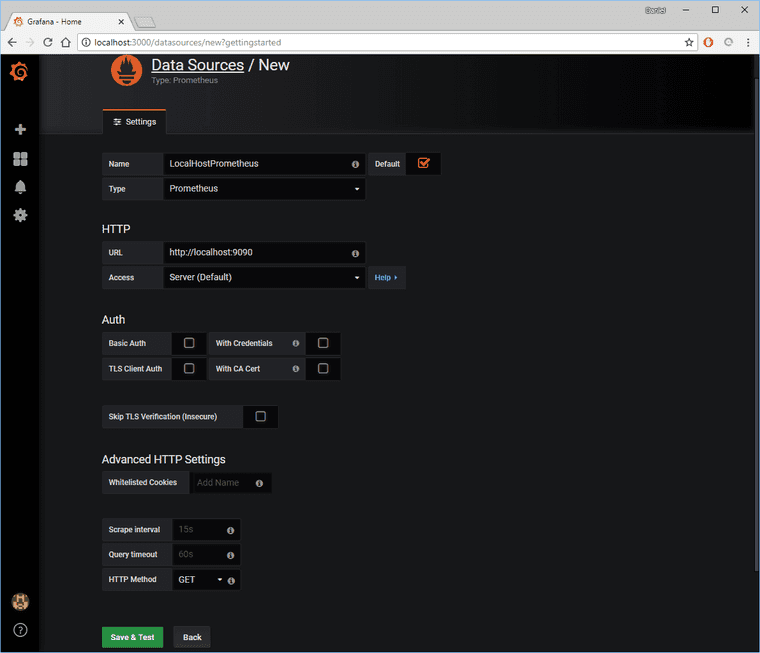
Task: Select the Settings tab
Action: (135, 122)
